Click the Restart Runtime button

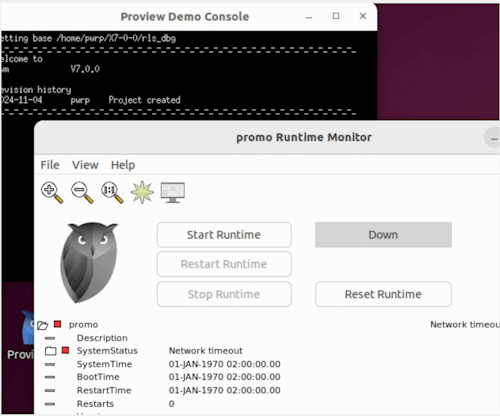(224, 264)
